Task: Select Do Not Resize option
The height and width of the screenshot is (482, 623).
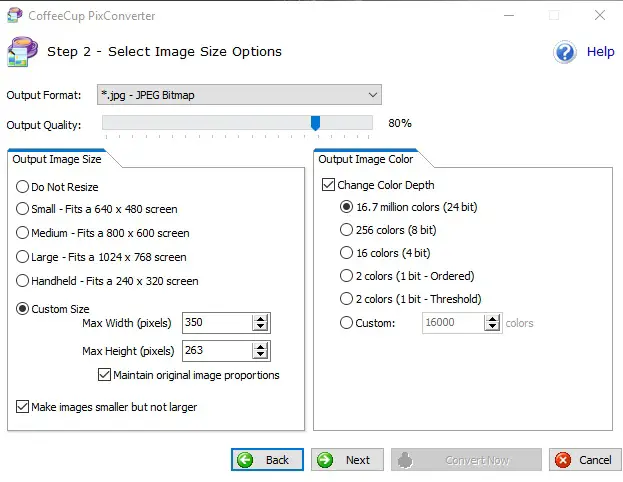Action: click(23, 187)
